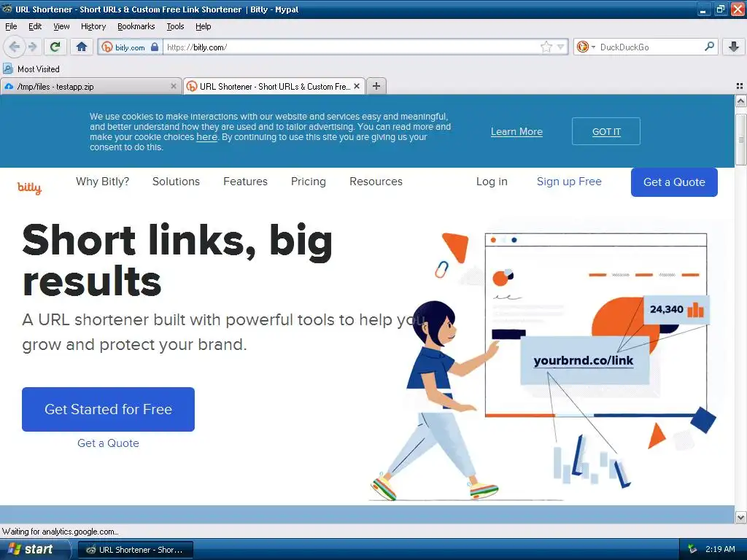The width and height of the screenshot is (747, 560).
Task: Open the URL history dropdown arrow
Action: pyautogui.click(x=561, y=47)
